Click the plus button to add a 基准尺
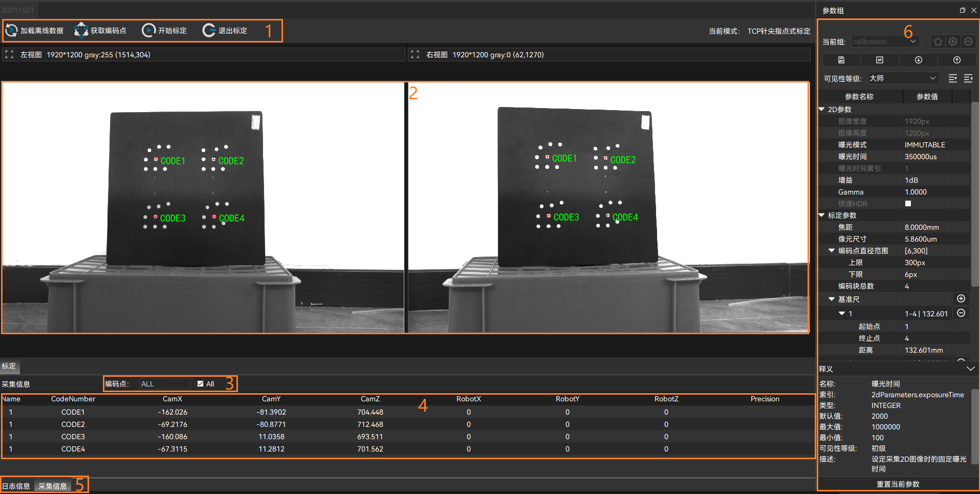Viewport: 980px width, 494px height. pyautogui.click(x=961, y=298)
